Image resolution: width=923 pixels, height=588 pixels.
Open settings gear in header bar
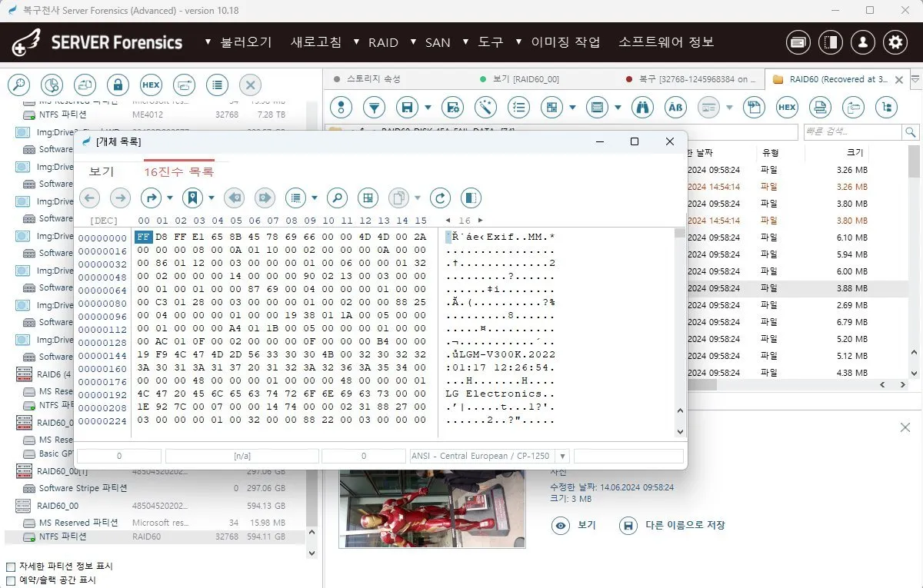tap(895, 42)
